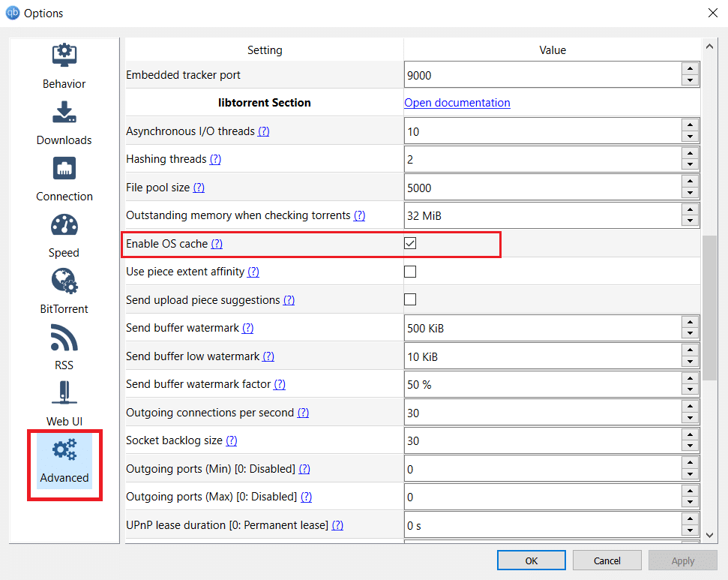Screen dimensions: 728x580
Task: Uncheck the Enable OS cache checkbox
Action: click(x=410, y=243)
